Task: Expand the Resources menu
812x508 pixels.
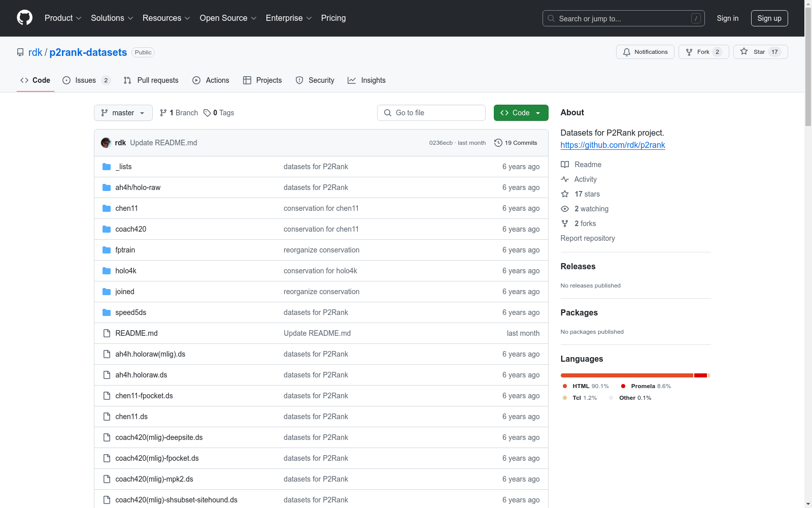Action: point(166,18)
